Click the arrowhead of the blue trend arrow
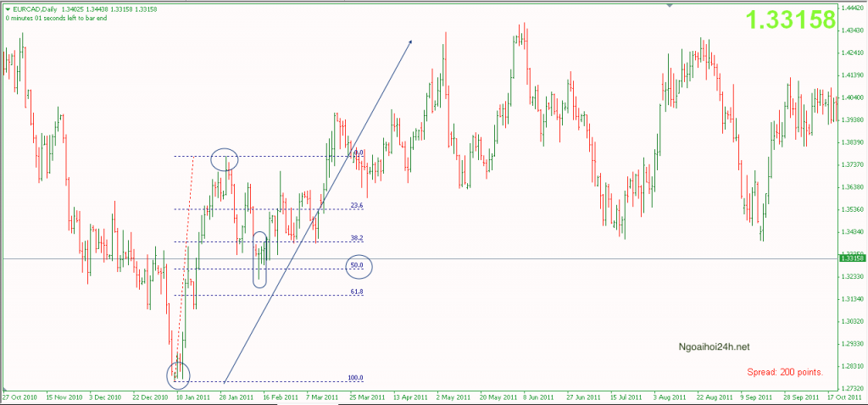This screenshot has height=405, width=868. point(410,42)
